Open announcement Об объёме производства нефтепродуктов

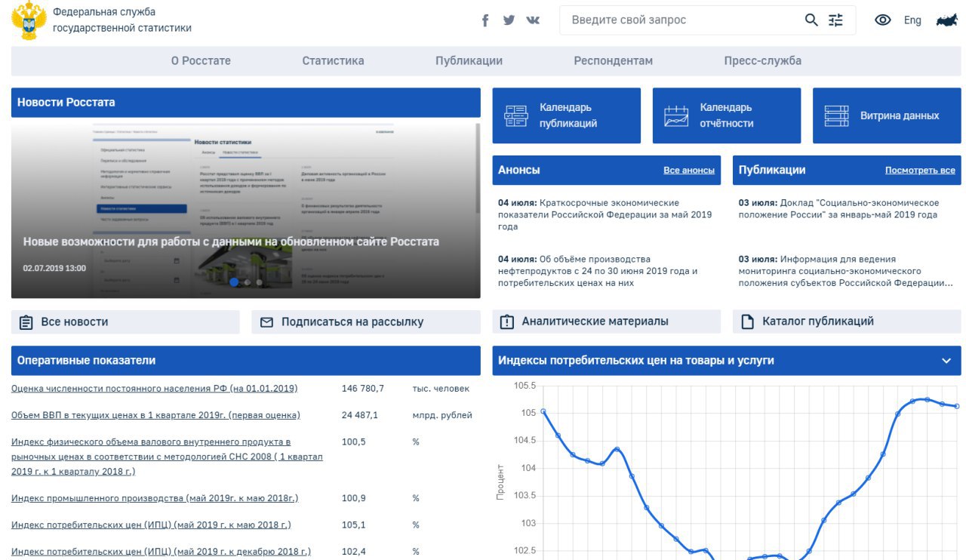coord(598,271)
